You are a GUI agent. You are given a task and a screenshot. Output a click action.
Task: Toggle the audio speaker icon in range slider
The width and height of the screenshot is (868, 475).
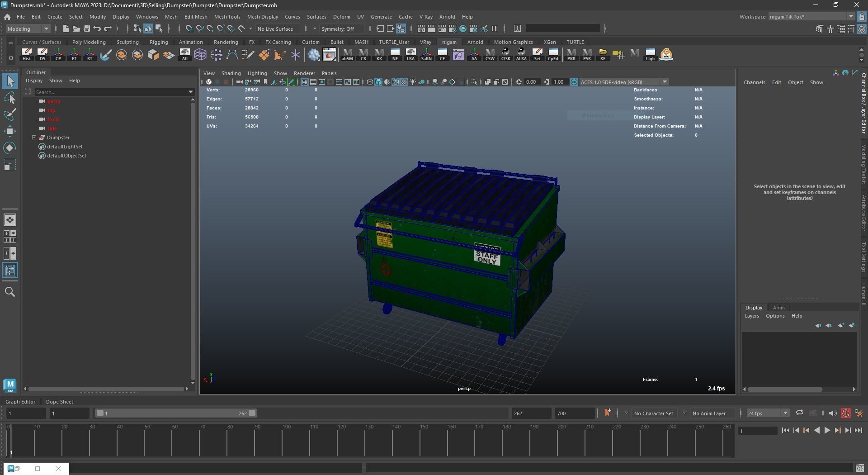click(x=832, y=413)
